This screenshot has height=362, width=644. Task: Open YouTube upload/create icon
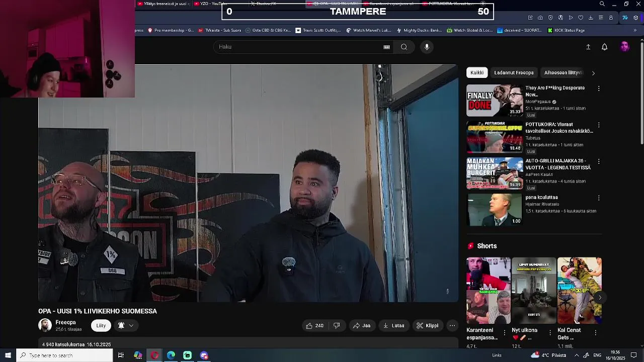tap(588, 47)
